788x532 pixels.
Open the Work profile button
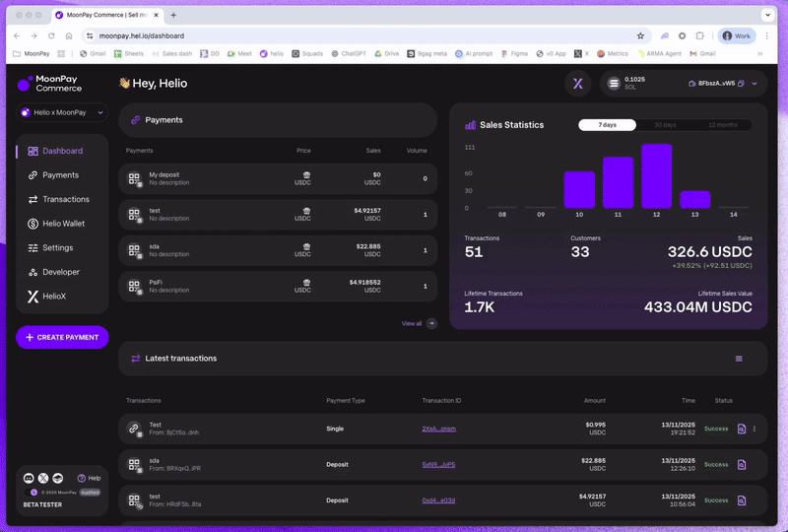click(737, 35)
